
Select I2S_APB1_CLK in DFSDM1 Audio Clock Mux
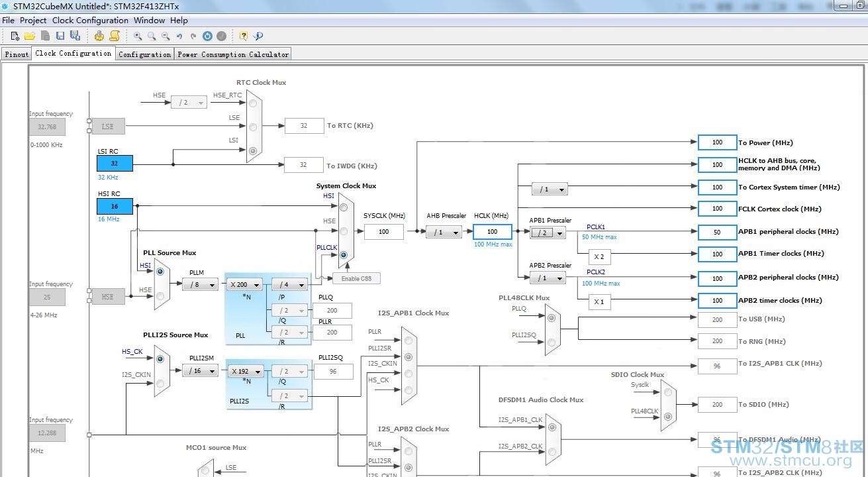click(x=551, y=427)
